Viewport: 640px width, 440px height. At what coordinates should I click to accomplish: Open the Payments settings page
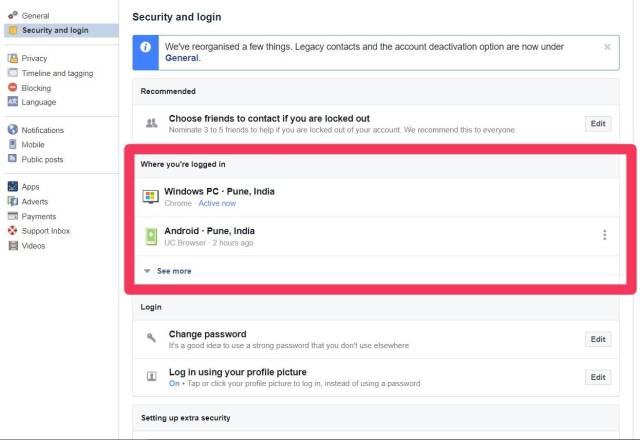click(39, 216)
